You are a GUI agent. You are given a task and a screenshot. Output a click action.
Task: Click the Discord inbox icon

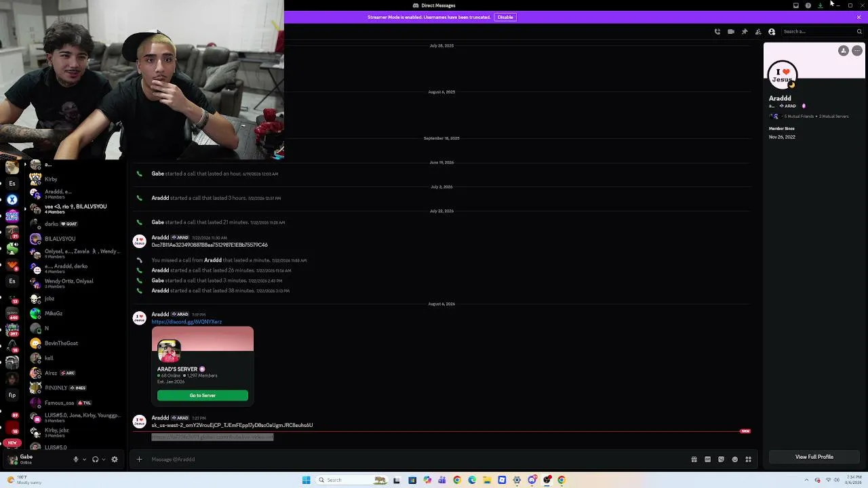coord(796,5)
